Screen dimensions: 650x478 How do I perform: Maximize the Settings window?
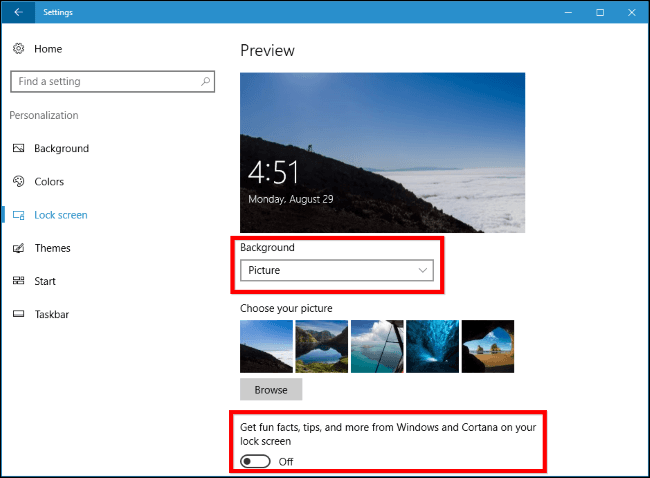[600, 12]
